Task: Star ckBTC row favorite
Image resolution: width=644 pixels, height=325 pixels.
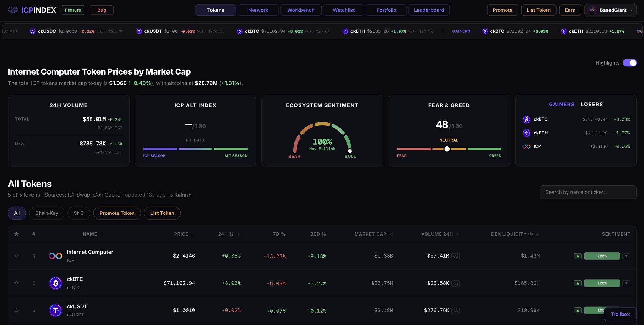Action: click(x=17, y=283)
